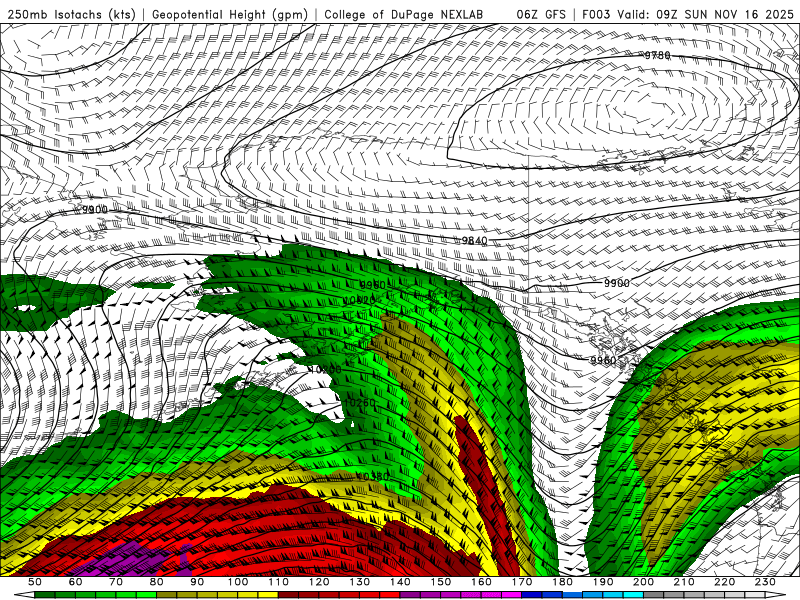This screenshot has width=800, height=600.
Task: Click the bright green swatch just below 80 knots
Action: [x=146, y=595]
